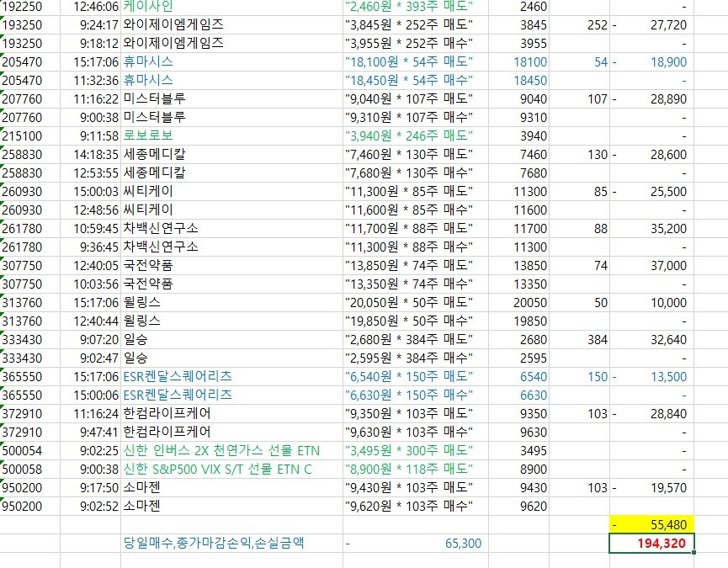Select 미스터블루 cell at 11:16:22

point(231,98)
